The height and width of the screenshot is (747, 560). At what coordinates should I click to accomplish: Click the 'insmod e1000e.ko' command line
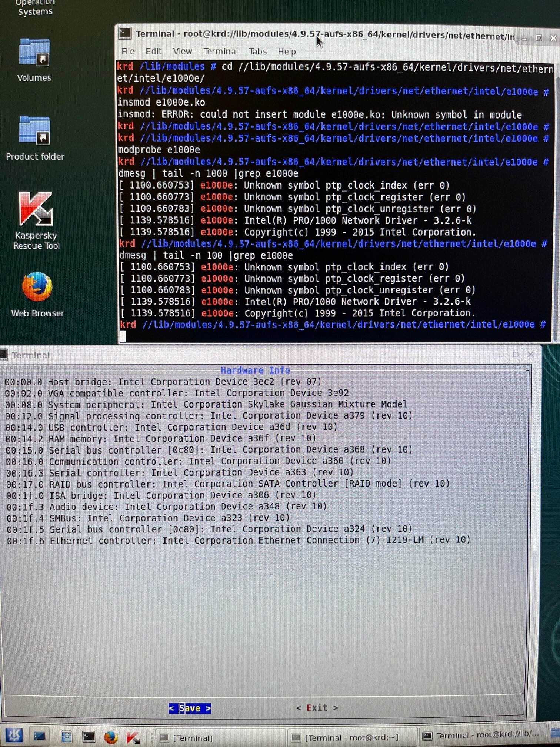coord(161,102)
